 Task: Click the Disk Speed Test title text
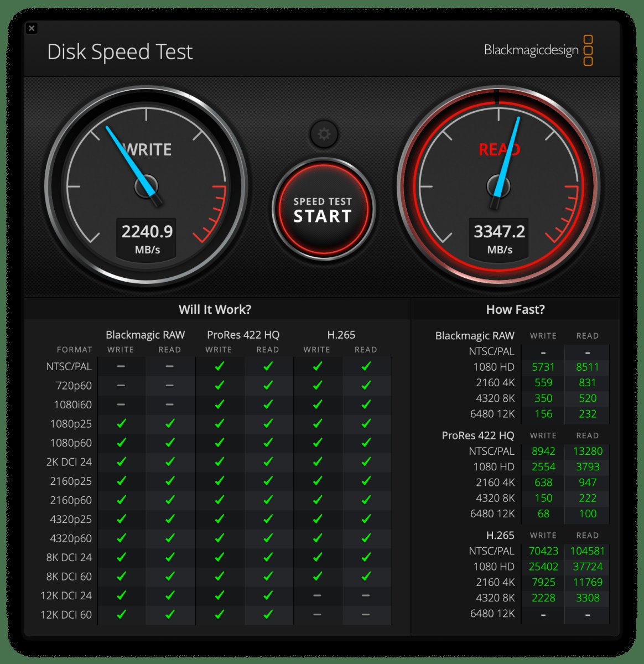click(x=120, y=52)
